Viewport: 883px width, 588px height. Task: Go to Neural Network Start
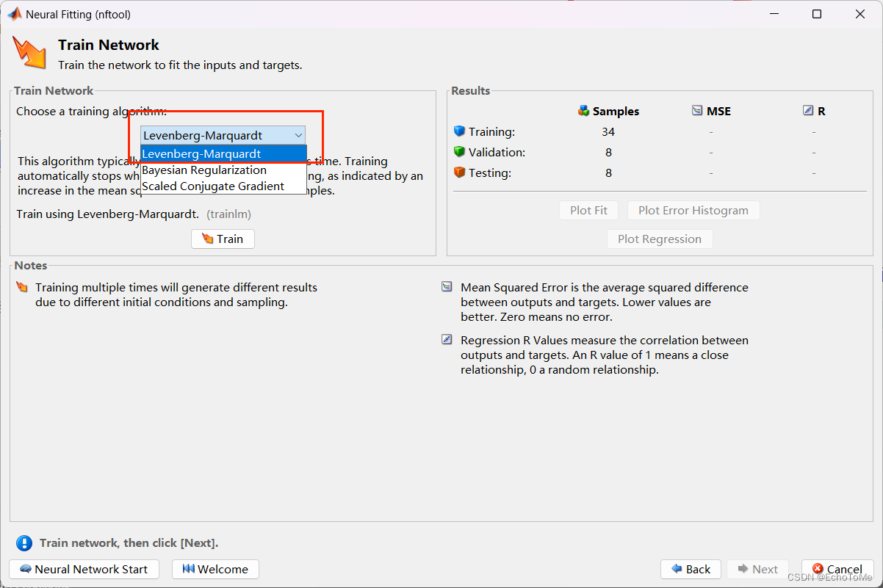(x=84, y=570)
